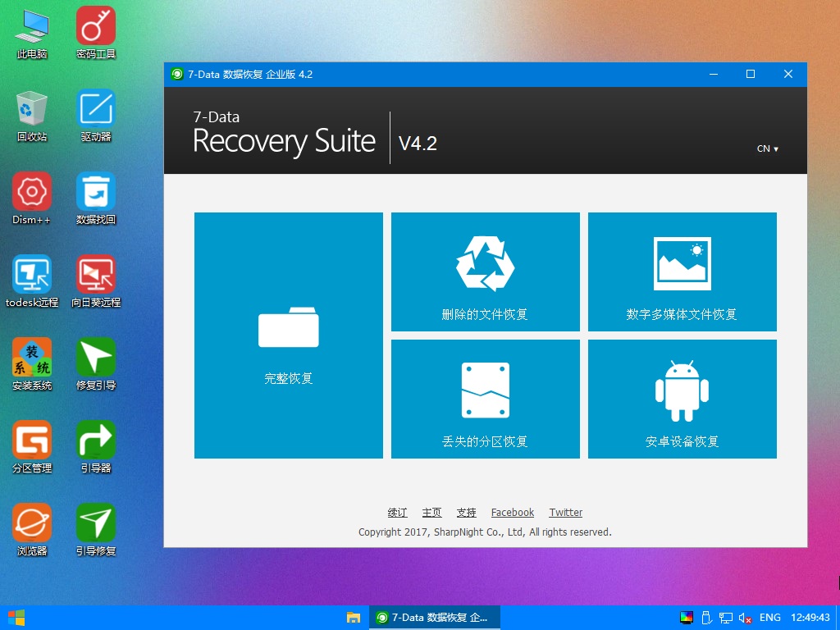The height and width of the screenshot is (630, 840).
Task: Switch the ENG input language indicator
Action: tap(769, 618)
